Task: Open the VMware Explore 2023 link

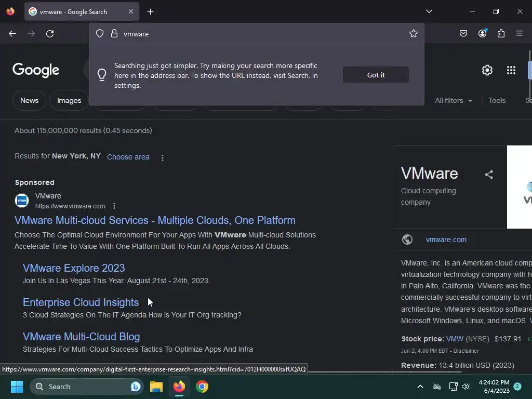Action: tap(74, 268)
